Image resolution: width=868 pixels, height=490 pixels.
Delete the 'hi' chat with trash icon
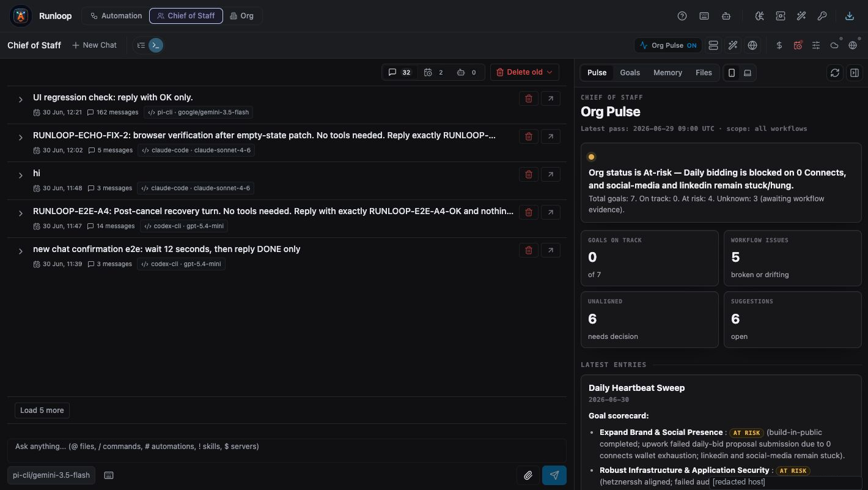(529, 174)
